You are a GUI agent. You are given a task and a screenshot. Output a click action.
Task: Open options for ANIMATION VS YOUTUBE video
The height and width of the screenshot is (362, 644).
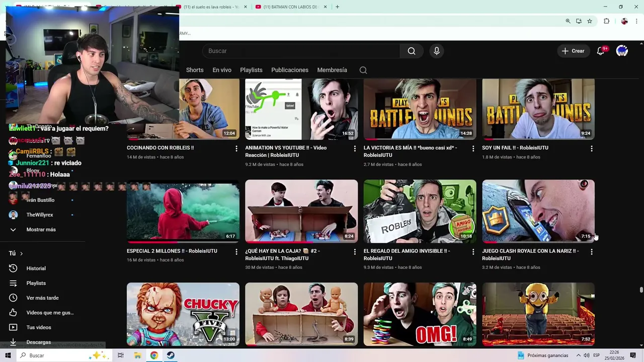355,148
